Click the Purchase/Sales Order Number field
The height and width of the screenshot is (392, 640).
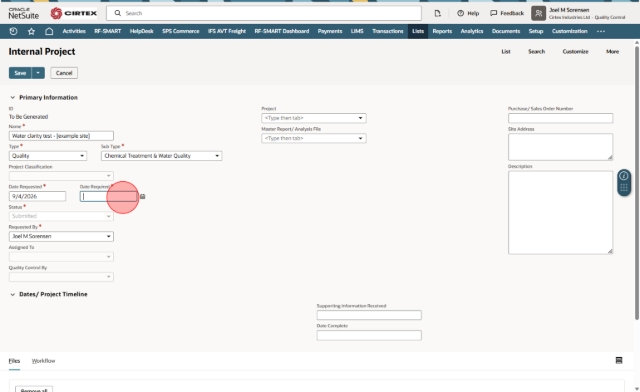point(560,118)
